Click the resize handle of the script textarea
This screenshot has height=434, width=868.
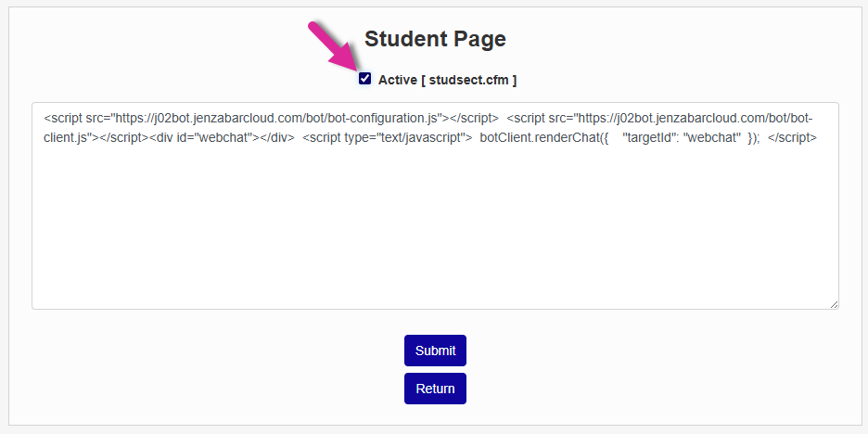coord(834,303)
